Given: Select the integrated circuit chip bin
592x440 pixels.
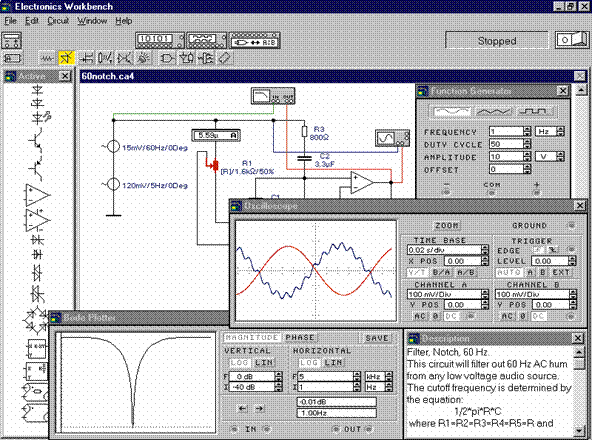Looking at the screenshot, I should tap(225, 58).
